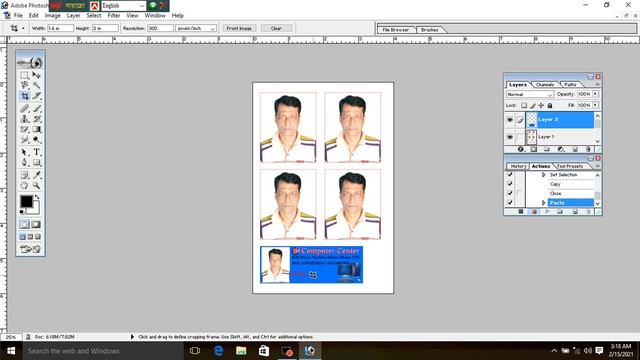Viewport: 640px width, 360px height.
Task: Select the Brush tool
Action: coord(36,109)
